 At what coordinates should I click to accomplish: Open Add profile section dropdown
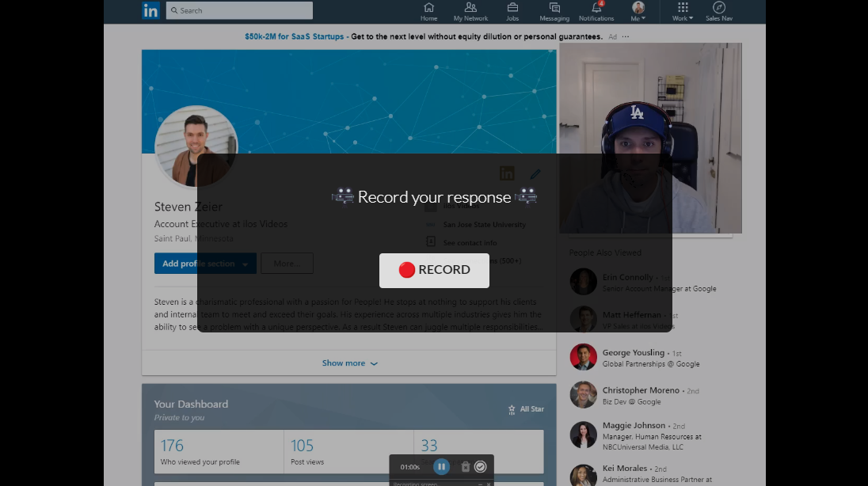click(x=205, y=264)
